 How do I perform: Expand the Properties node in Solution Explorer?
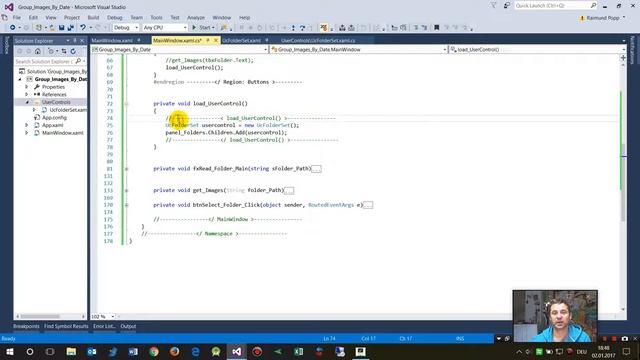(x=27, y=87)
